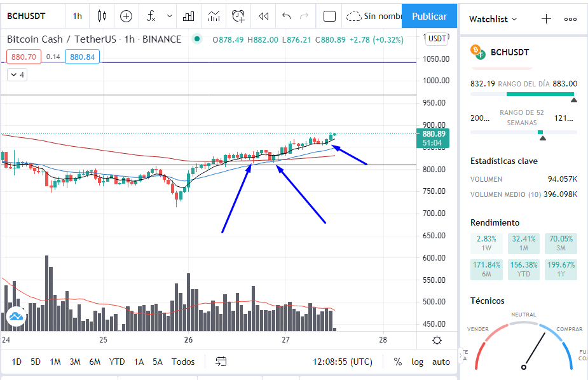
Task: Open the financials bar chart icon
Action: [x=188, y=16]
